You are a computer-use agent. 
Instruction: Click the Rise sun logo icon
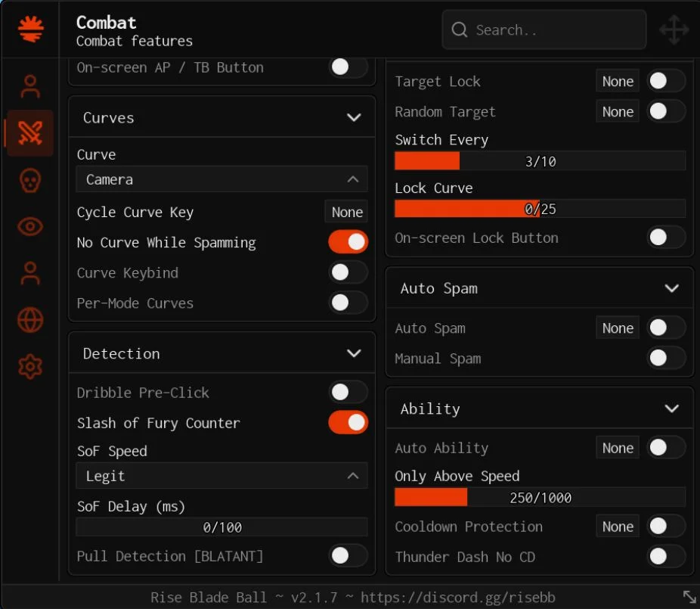click(31, 29)
